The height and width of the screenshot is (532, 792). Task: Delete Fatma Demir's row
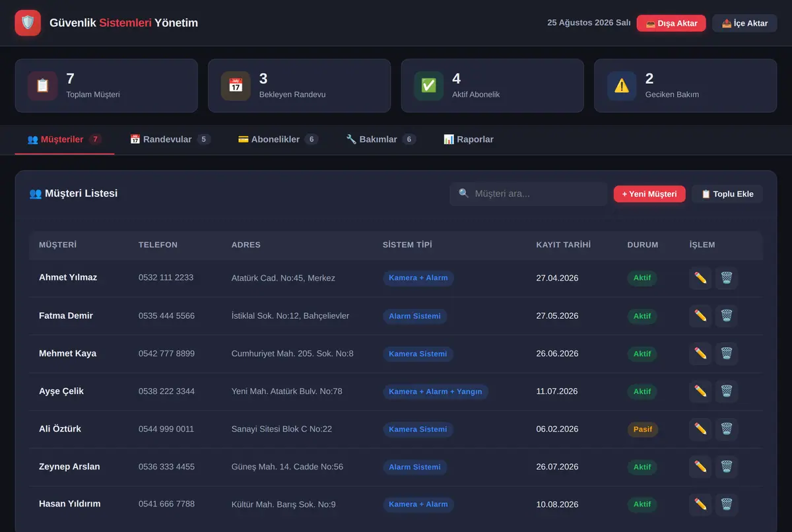(x=727, y=316)
